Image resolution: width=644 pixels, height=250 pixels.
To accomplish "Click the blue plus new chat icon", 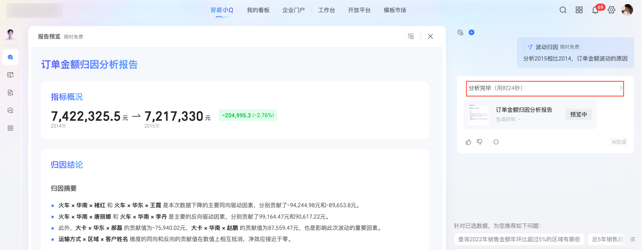I will point(471,32).
